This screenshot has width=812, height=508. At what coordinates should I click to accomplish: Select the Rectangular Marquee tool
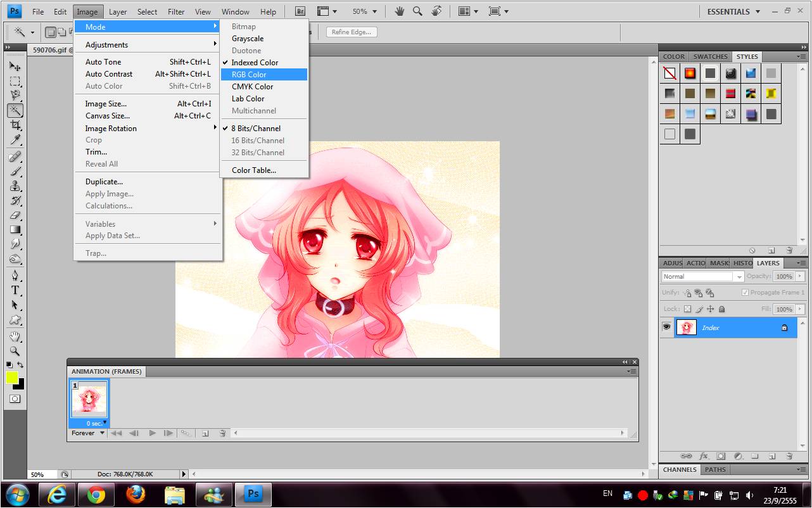click(15, 82)
